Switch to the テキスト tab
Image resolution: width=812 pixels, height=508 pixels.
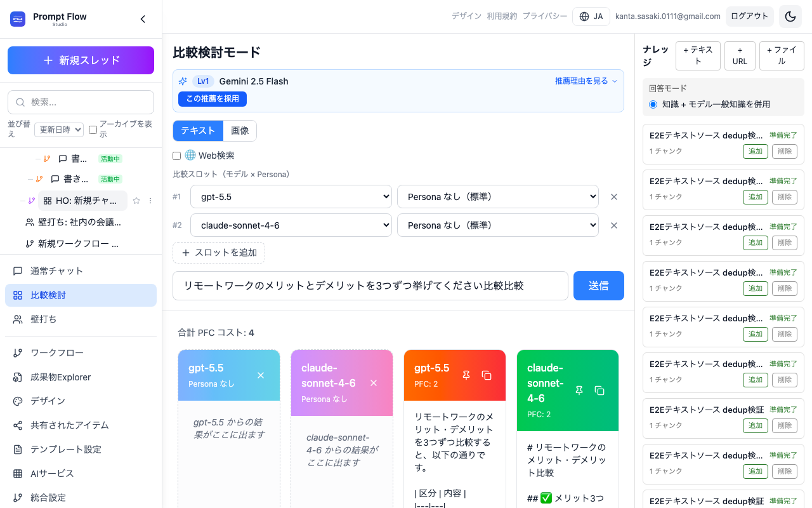point(198,131)
